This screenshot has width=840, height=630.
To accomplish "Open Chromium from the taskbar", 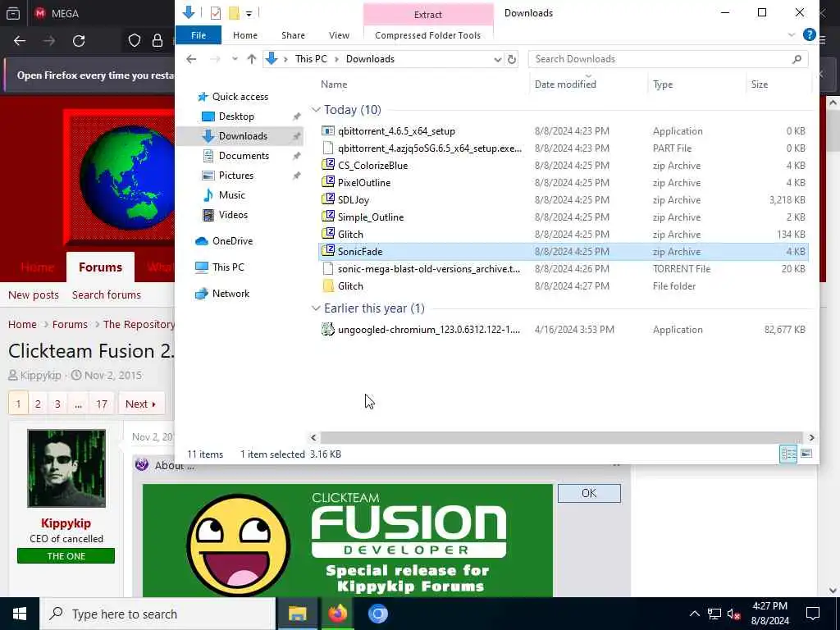I will [377, 614].
